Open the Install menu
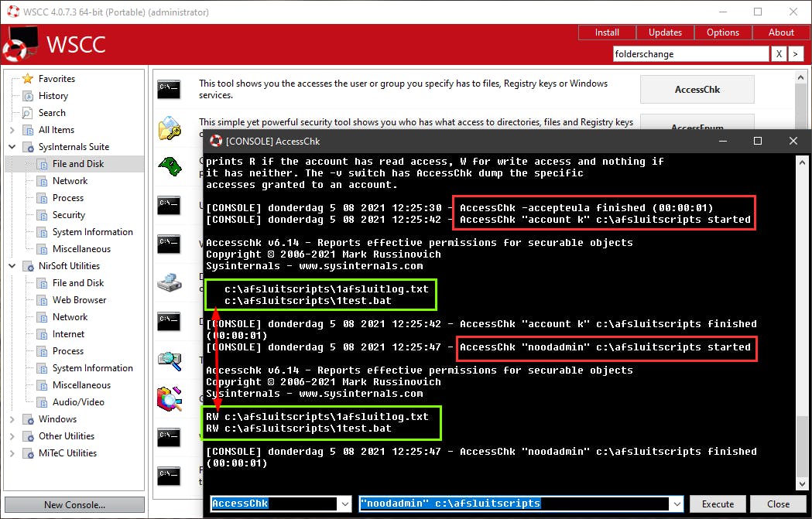812x519 pixels. 607,32
